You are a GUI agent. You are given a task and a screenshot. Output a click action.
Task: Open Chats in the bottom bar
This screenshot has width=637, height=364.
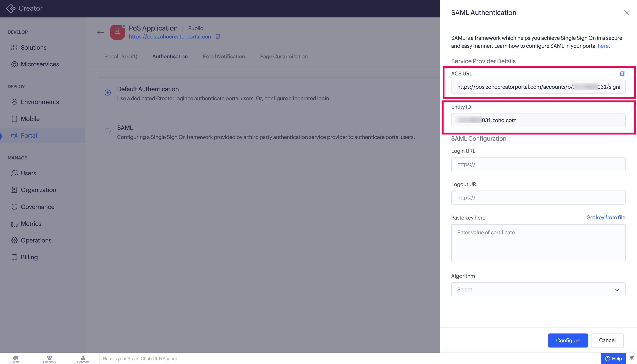pyautogui.click(x=16, y=359)
